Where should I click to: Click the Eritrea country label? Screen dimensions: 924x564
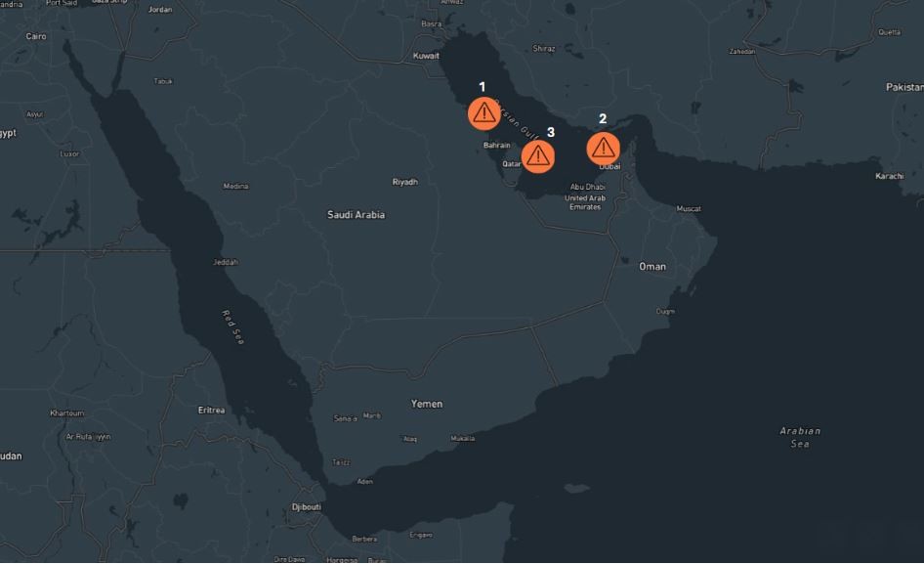pyautogui.click(x=211, y=411)
